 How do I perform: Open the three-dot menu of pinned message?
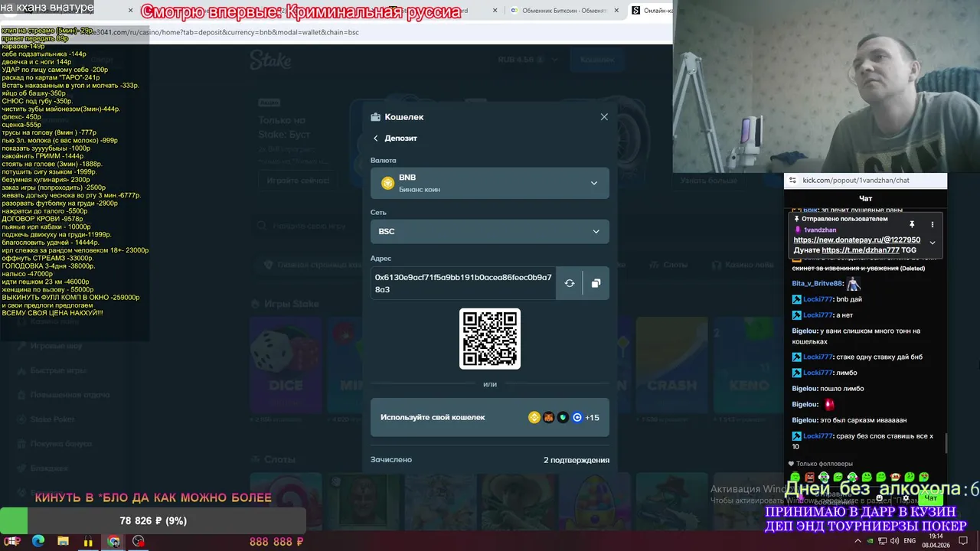click(x=933, y=224)
